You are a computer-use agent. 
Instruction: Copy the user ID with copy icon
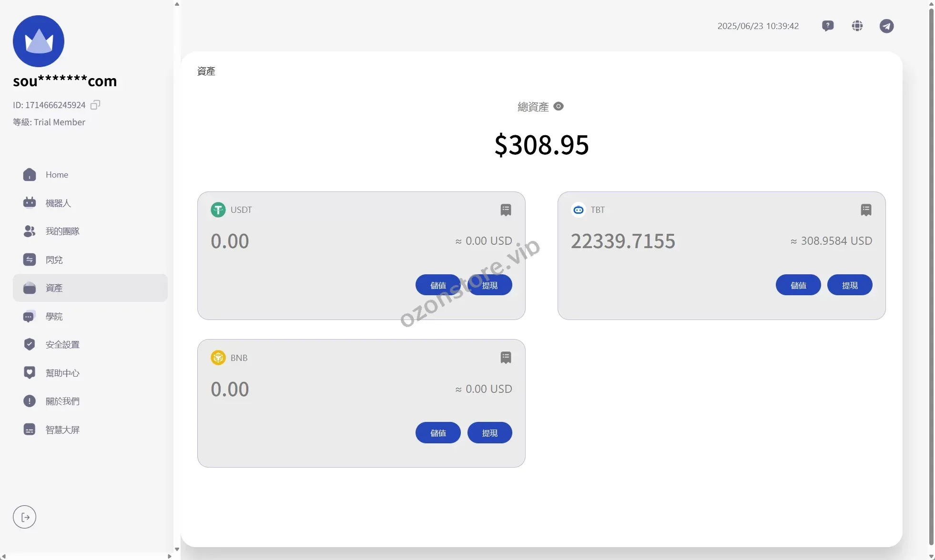(95, 105)
